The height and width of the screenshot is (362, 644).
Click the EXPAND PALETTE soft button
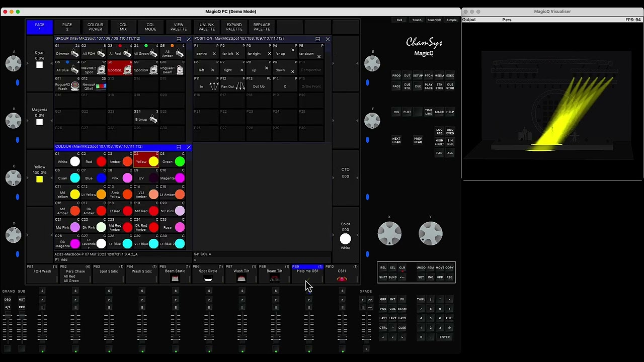234,27
